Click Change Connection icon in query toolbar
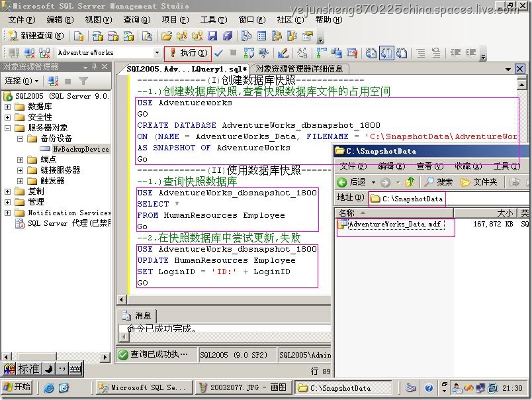 coord(44,53)
